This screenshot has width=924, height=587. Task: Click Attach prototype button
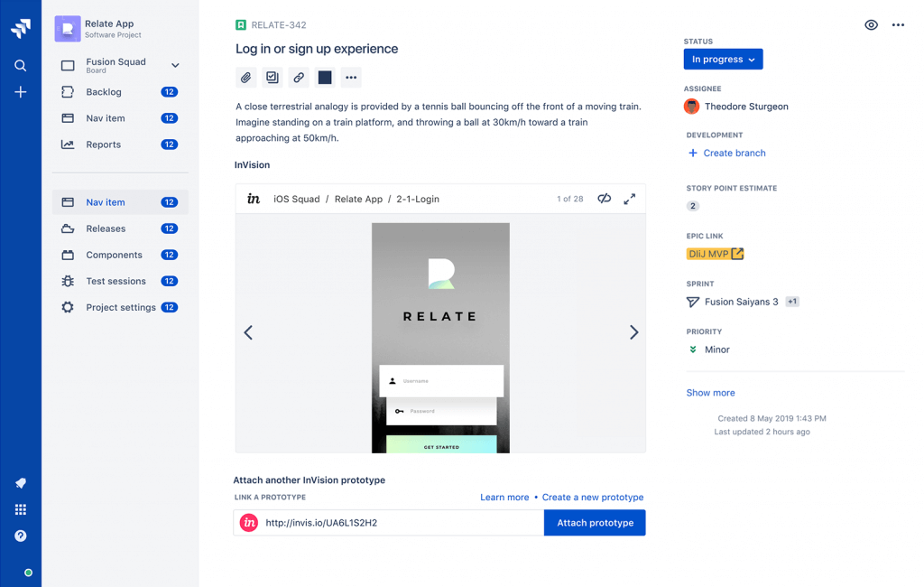595,522
